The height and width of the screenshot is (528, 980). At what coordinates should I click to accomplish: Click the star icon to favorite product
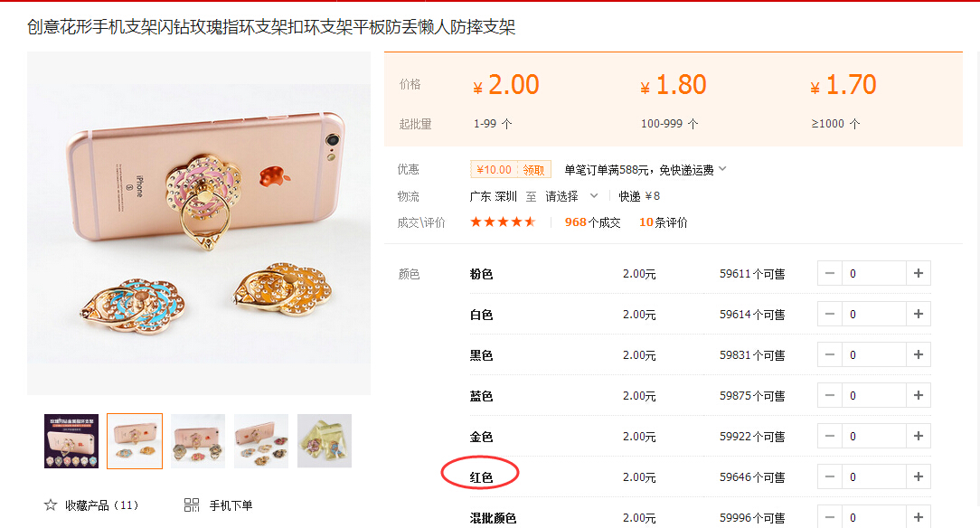click(x=51, y=504)
